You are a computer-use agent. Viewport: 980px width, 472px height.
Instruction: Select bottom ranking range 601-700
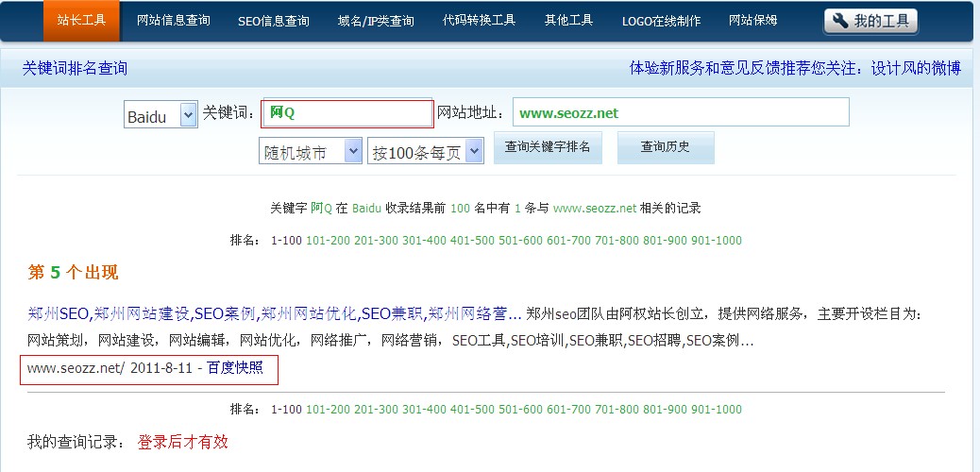[x=568, y=410]
